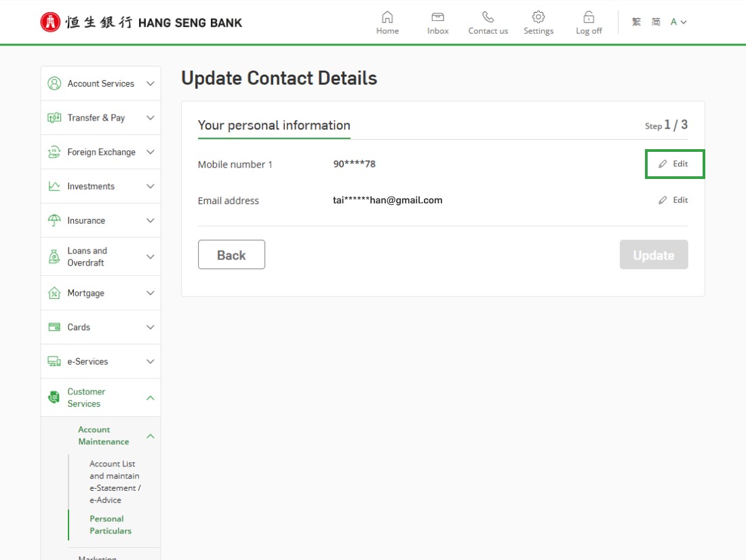Click the Investments chart icon
The width and height of the screenshot is (746, 560).
click(54, 186)
